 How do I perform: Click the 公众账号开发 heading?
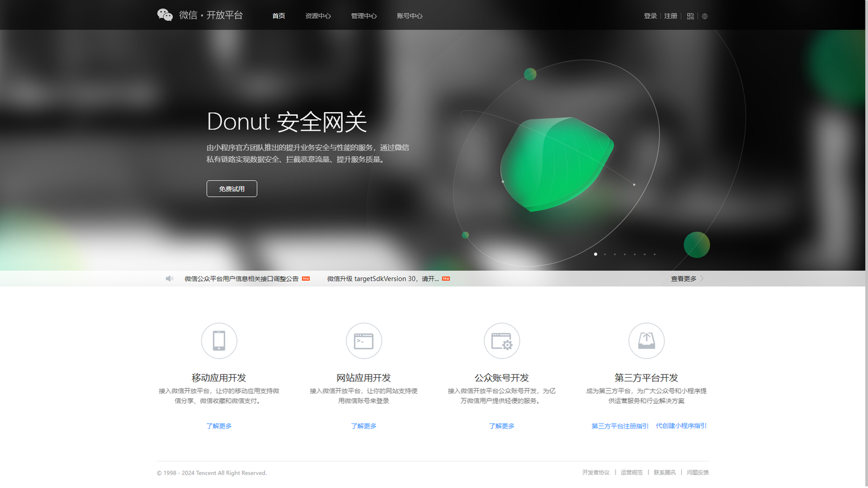[x=502, y=378]
